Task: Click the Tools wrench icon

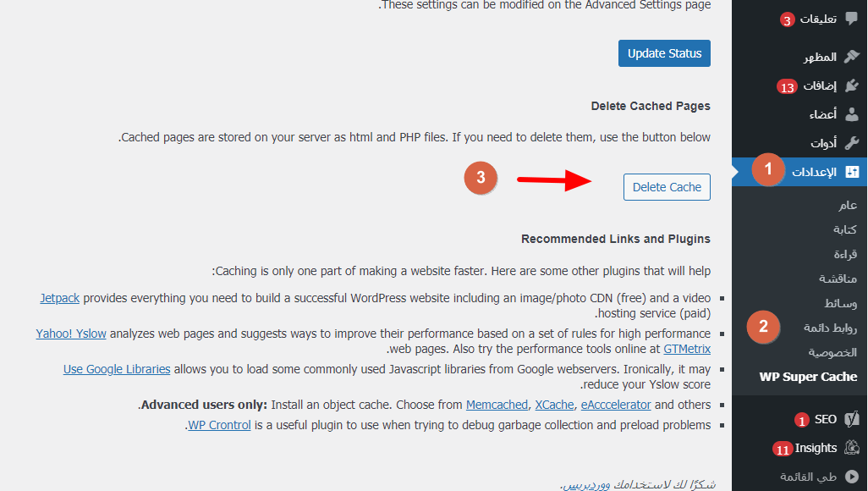Action: point(851,143)
